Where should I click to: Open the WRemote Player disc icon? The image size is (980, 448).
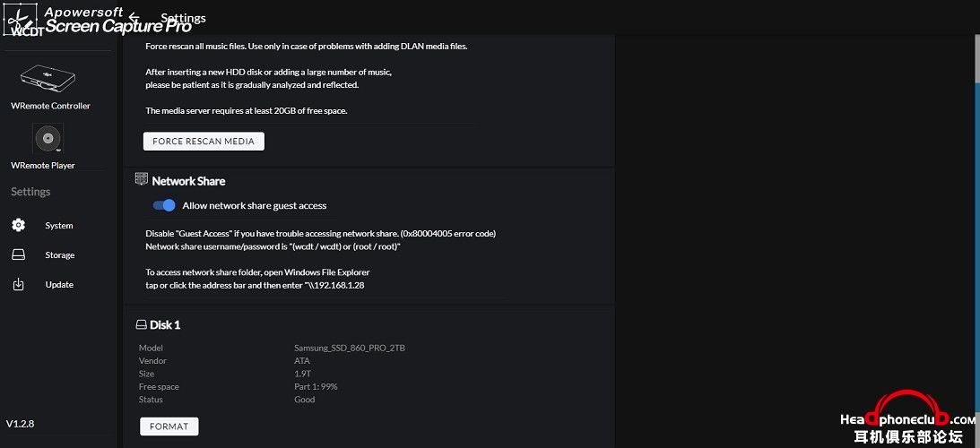pyautogui.click(x=48, y=138)
